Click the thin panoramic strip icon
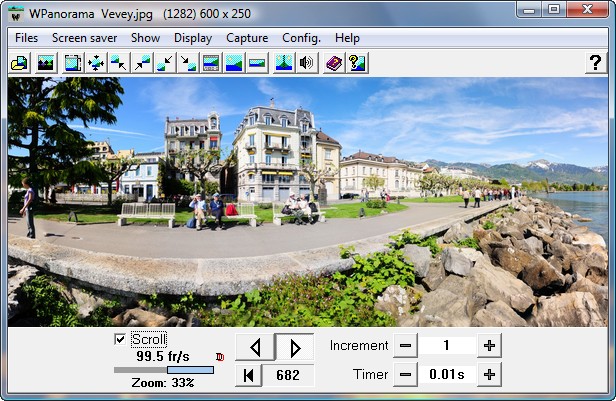 pos(257,63)
